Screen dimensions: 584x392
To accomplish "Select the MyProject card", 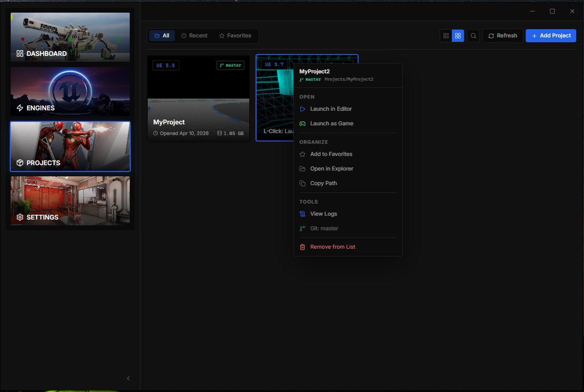I will (199, 99).
